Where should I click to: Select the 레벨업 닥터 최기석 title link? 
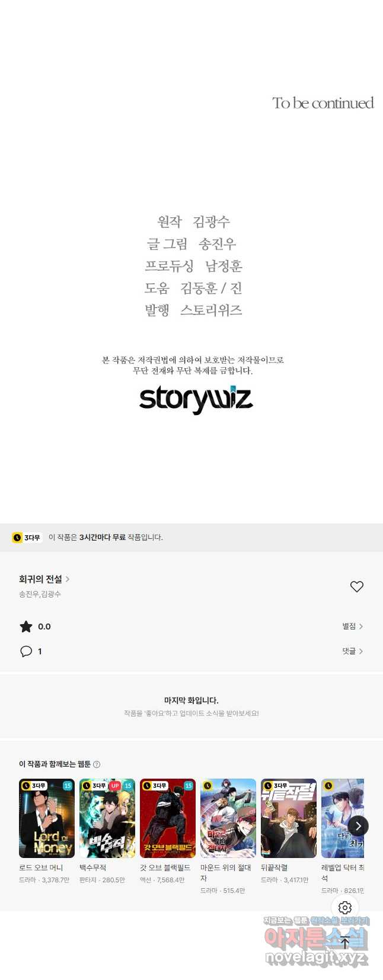343,873
